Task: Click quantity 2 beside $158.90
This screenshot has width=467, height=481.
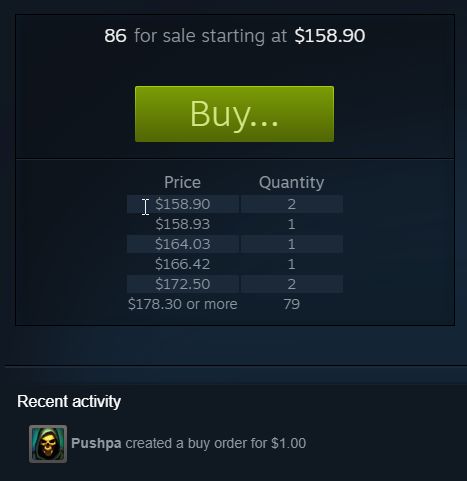Action: [292, 204]
